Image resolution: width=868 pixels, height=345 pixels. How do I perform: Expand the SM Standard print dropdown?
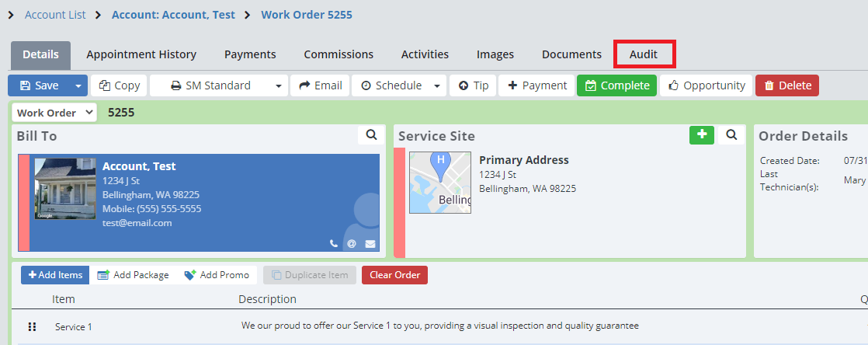point(279,85)
